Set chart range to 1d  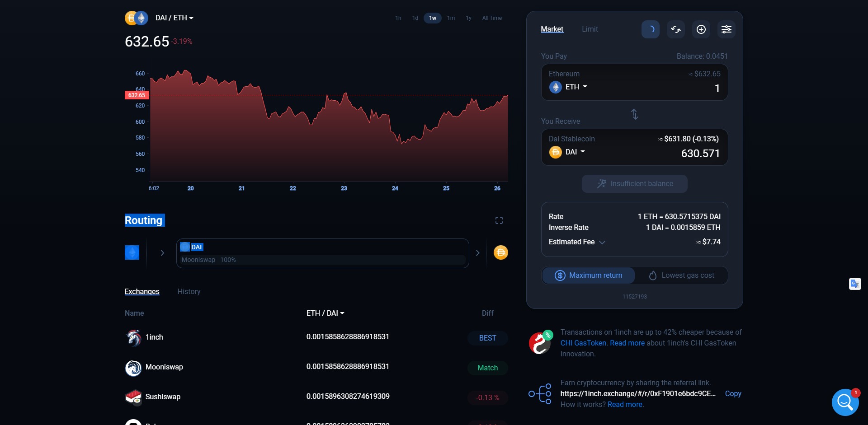point(415,18)
